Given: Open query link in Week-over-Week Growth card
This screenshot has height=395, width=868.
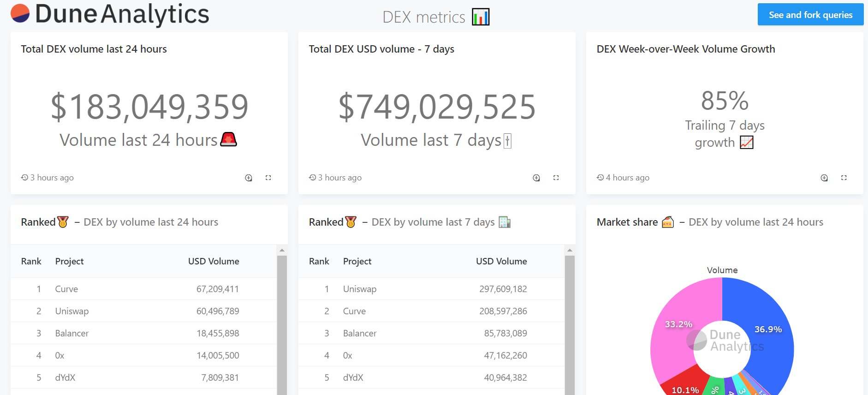Looking at the screenshot, I should coord(824,178).
